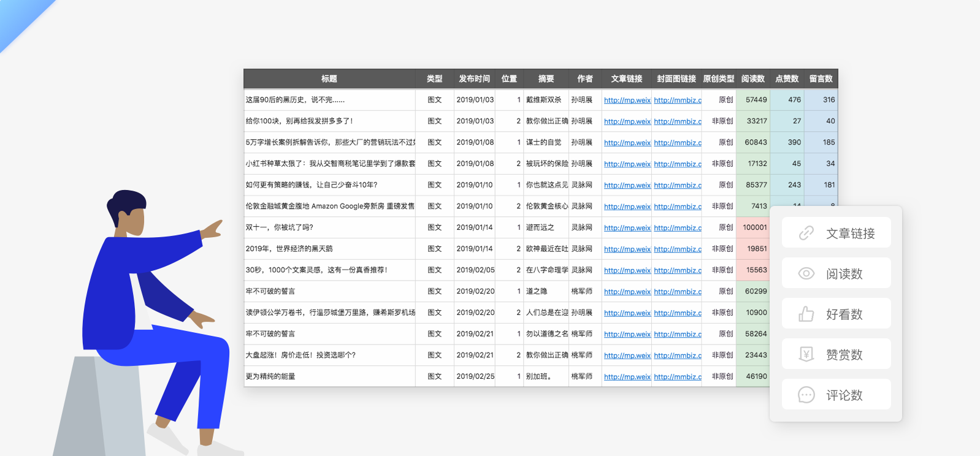Open article link in the first row
The width and height of the screenshot is (980, 456).
[x=627, y=100]
